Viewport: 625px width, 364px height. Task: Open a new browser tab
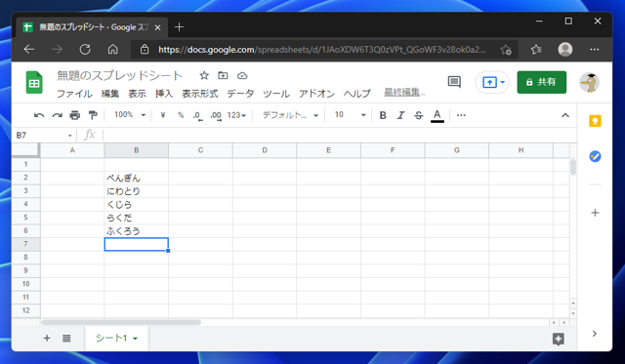click(x=179, y=27)
